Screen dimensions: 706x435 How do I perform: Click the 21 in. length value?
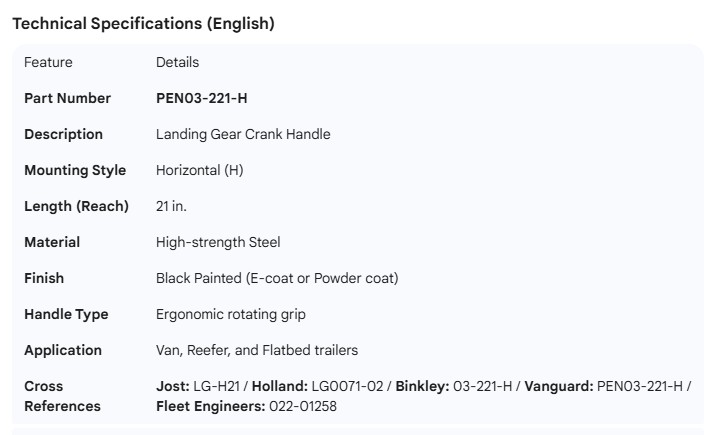(171, 206)
